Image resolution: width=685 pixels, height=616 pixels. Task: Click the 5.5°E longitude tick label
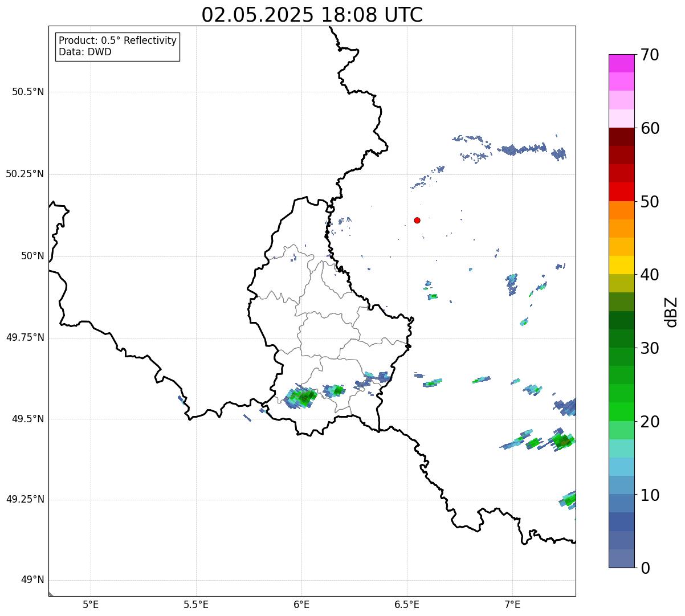point(197,605)
